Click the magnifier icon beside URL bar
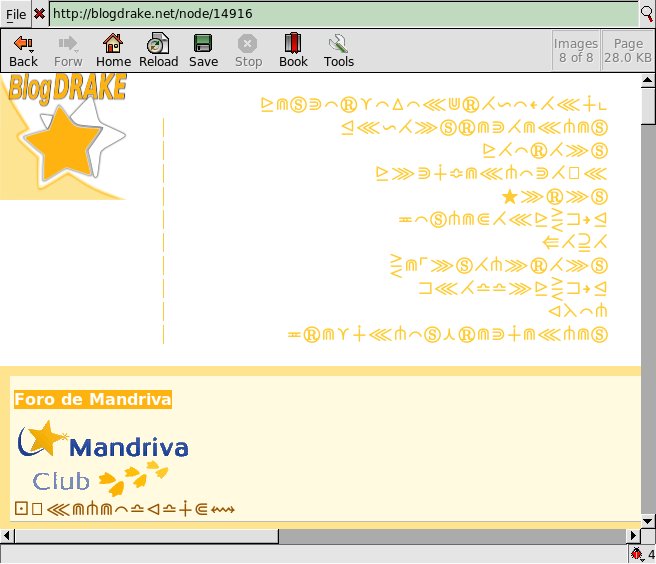 (647, 14)
